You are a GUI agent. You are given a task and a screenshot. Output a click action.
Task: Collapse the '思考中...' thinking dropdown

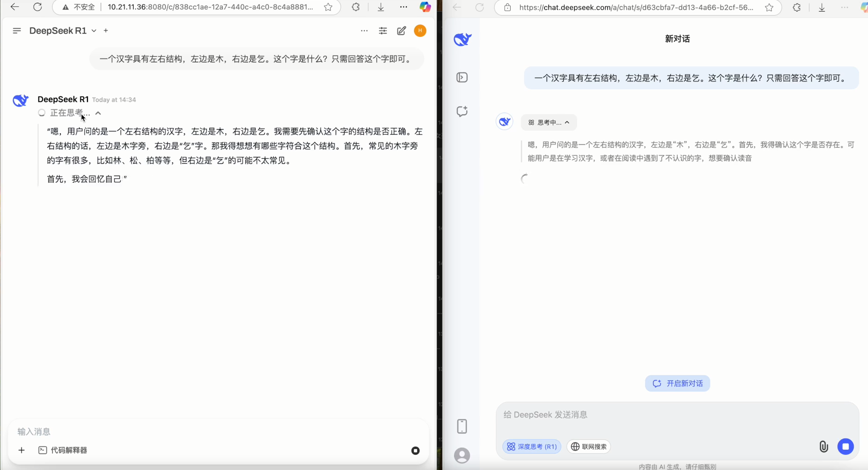tap(549, 122)
